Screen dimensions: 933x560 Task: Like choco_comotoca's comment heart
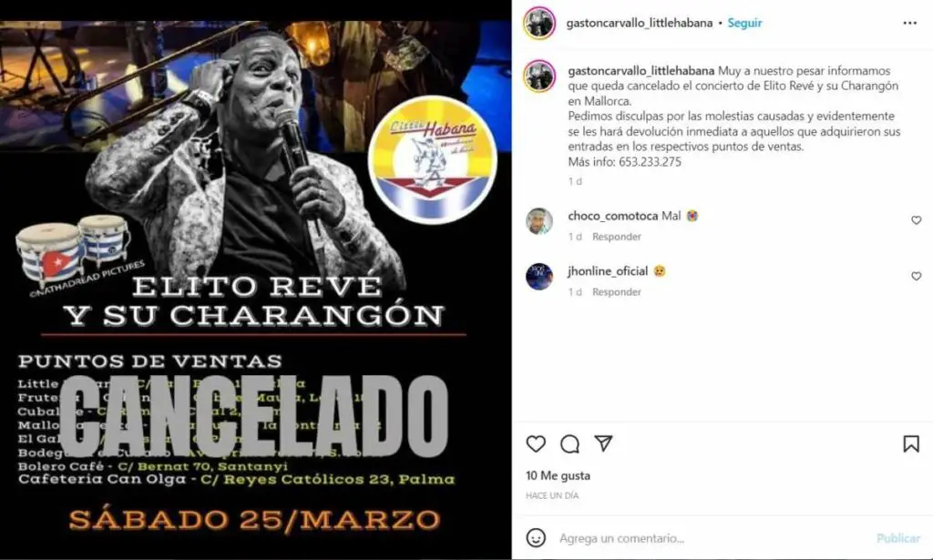[x=917, y=220]
